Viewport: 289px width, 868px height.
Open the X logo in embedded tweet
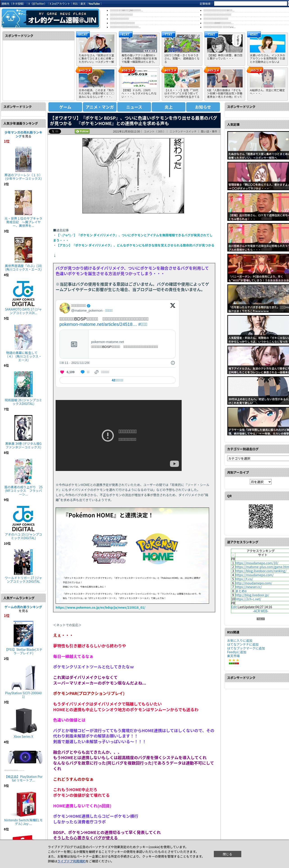[173, 305]
